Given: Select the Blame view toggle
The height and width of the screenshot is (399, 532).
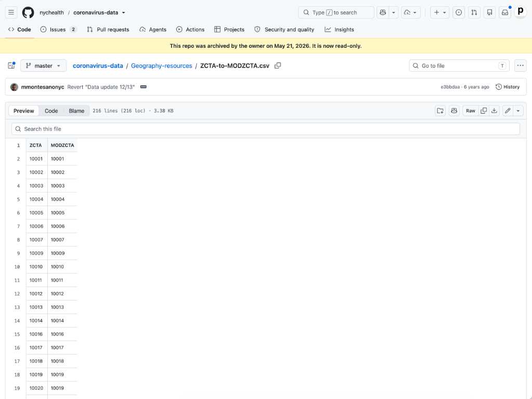Looking at the screenshot, I should (77, 111).
